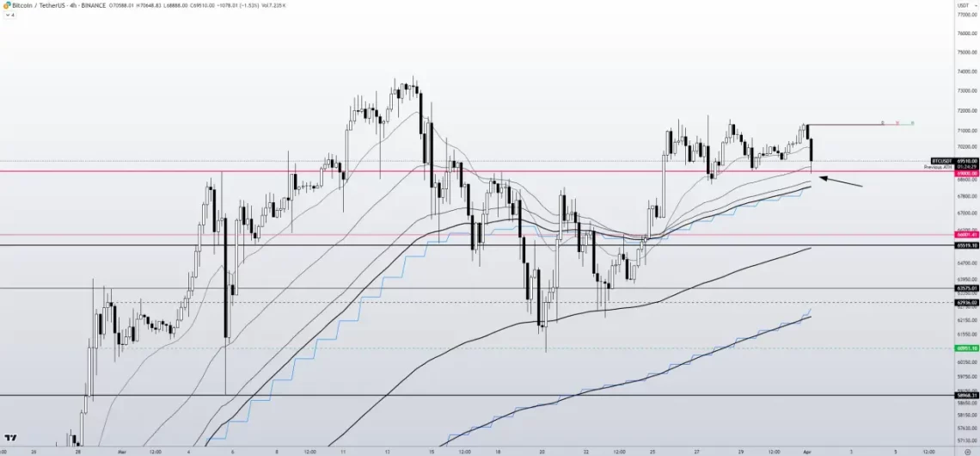The image size is (980, 456).
Task: Select the pink 69000 price line label
Action: coord(966,172)
